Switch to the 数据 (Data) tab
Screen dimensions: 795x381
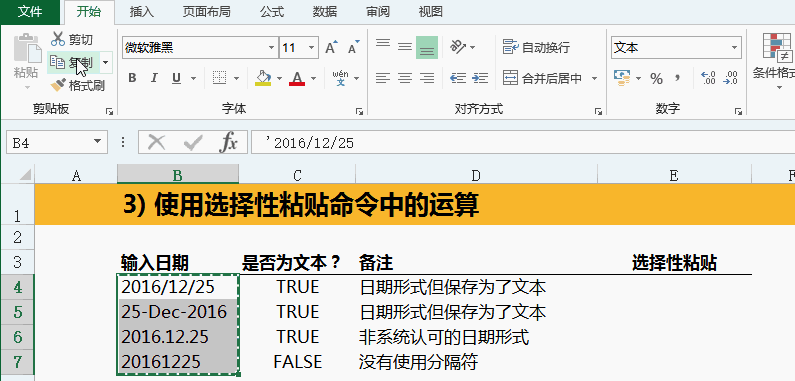click(325, 12)
